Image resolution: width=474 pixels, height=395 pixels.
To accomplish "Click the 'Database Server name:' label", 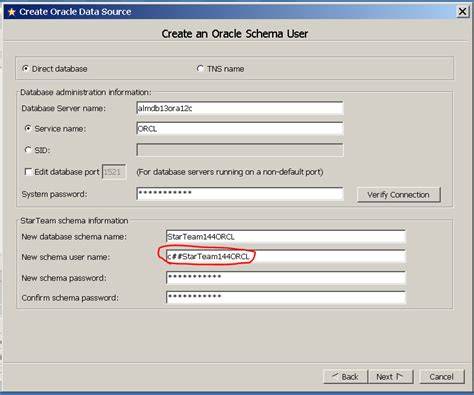I will [63, 108].
